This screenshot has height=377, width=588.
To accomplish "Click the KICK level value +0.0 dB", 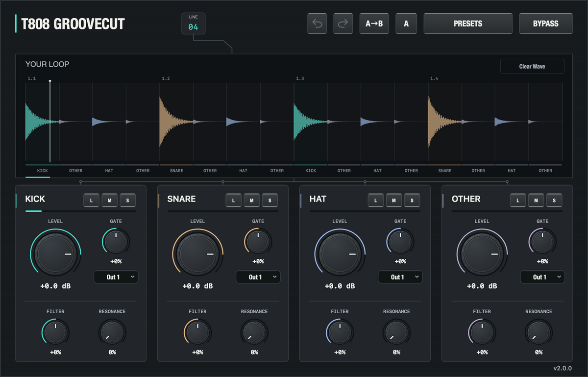I will [55, 286].
